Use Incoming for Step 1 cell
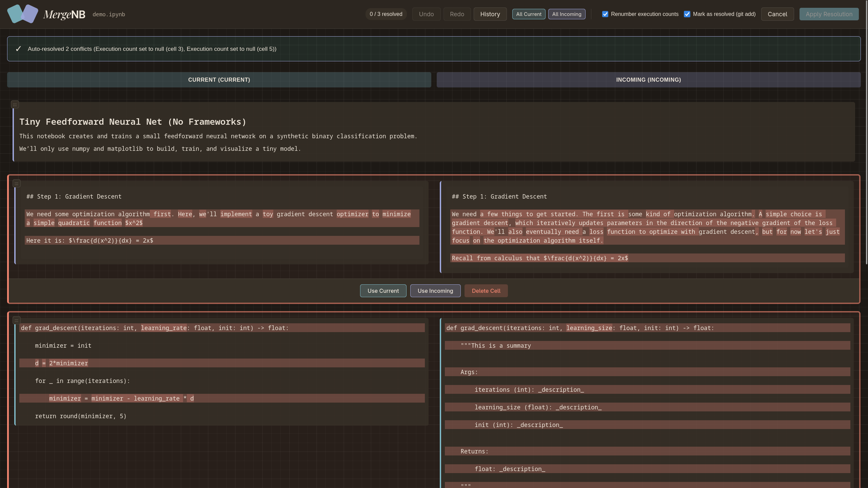Screen dimensions: 868x488 435,291
